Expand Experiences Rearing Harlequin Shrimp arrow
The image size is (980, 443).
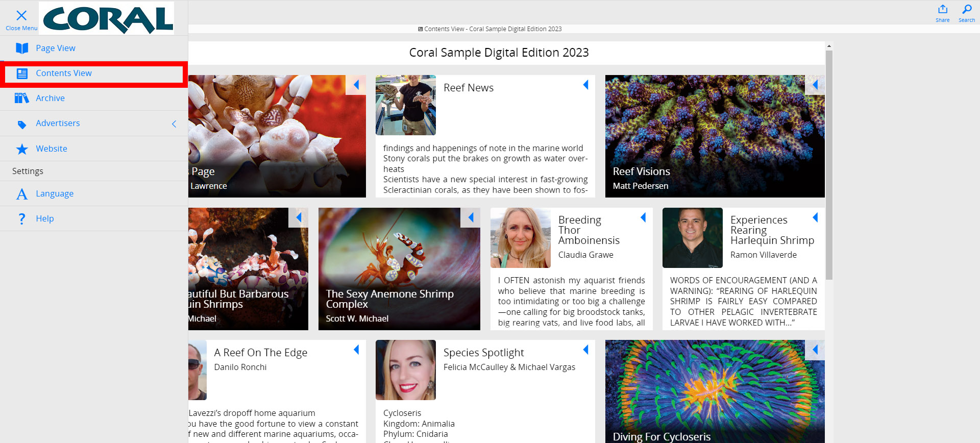815,217
